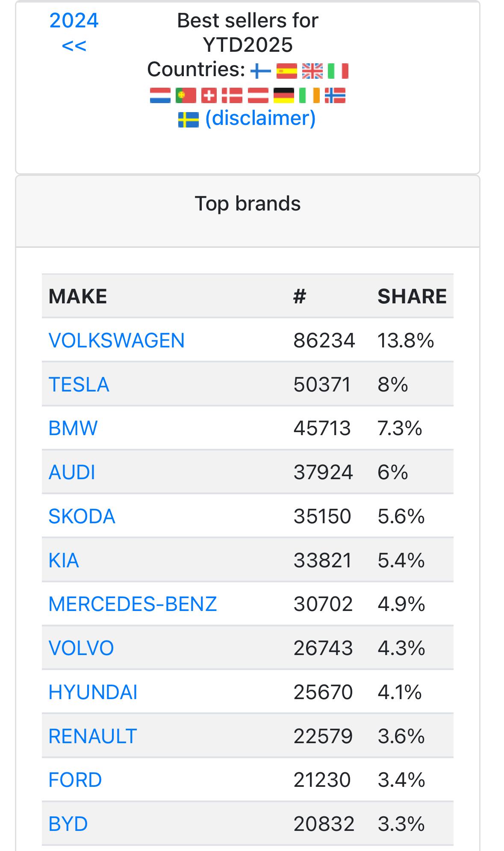
Task: Open the SKODA brand page
Action: click(82, 516)
